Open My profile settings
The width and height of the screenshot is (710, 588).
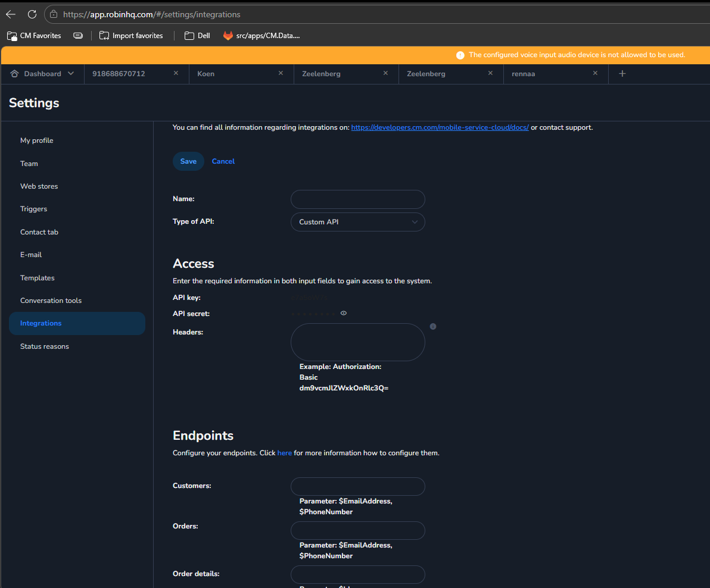pyautogui.click(x=37, y=140)
